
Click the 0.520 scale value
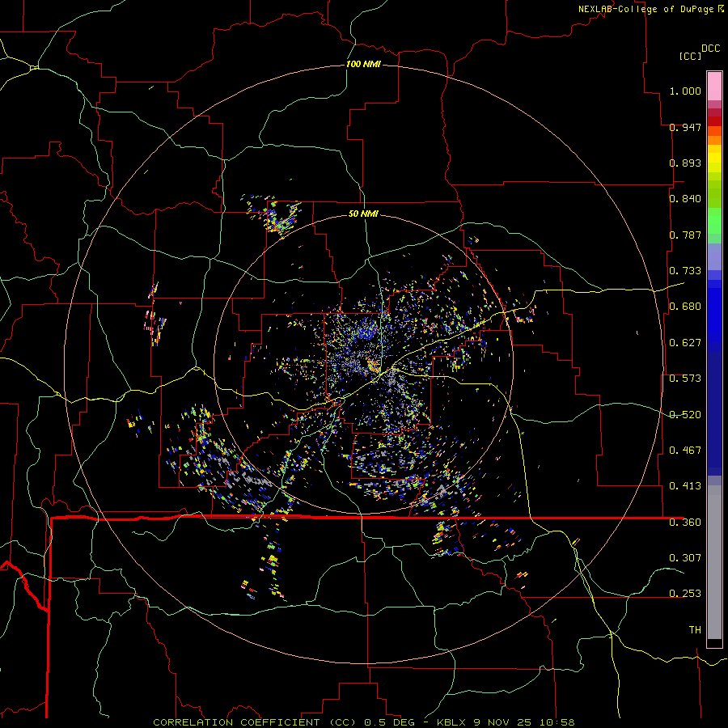[685, 415]
